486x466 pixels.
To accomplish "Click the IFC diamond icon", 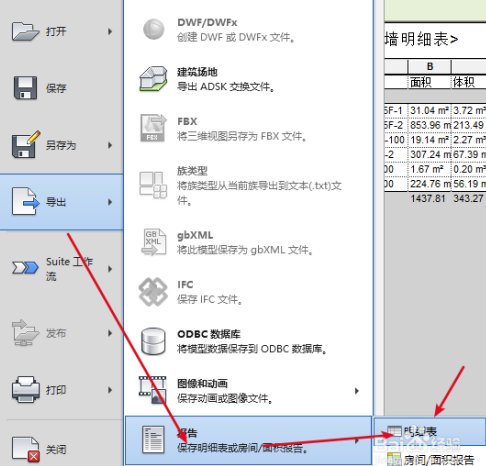I will click(153, 292).
